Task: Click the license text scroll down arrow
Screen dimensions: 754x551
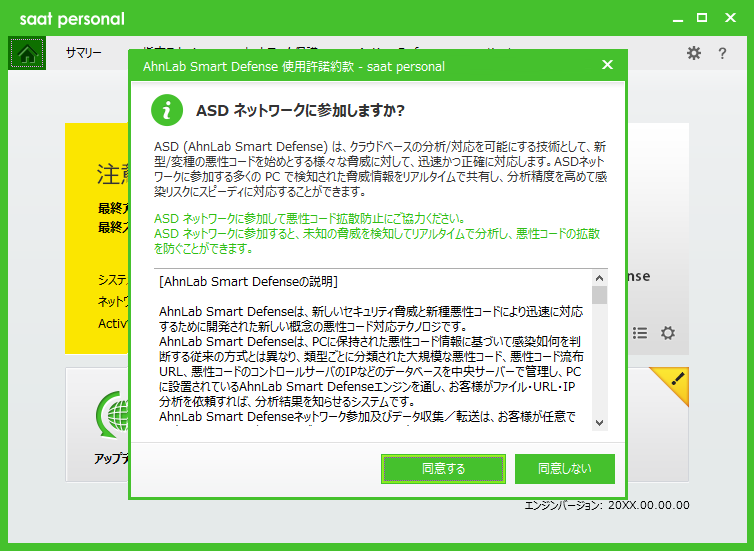Action: 599,423
